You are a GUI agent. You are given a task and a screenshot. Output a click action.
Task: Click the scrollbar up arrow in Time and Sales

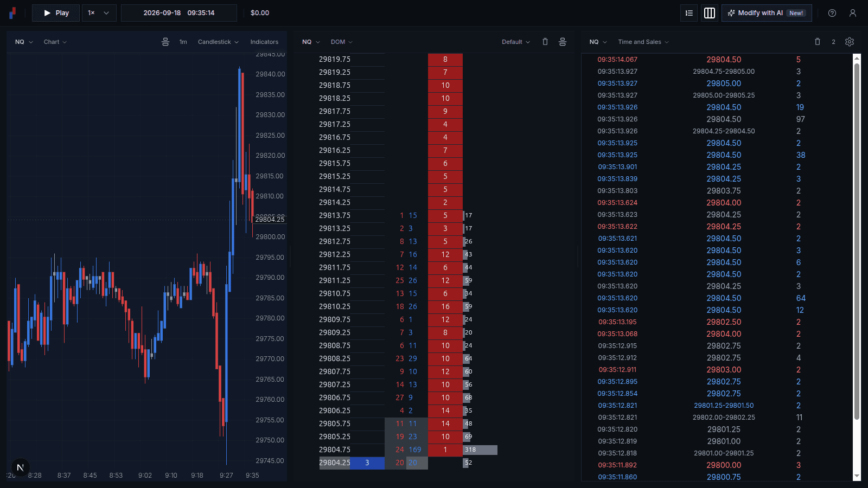pyautogui.click(x=857, y=57)
